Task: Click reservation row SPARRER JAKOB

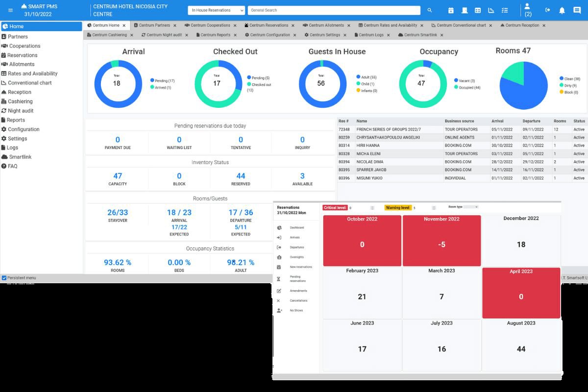Action: (x=463, y=170)
